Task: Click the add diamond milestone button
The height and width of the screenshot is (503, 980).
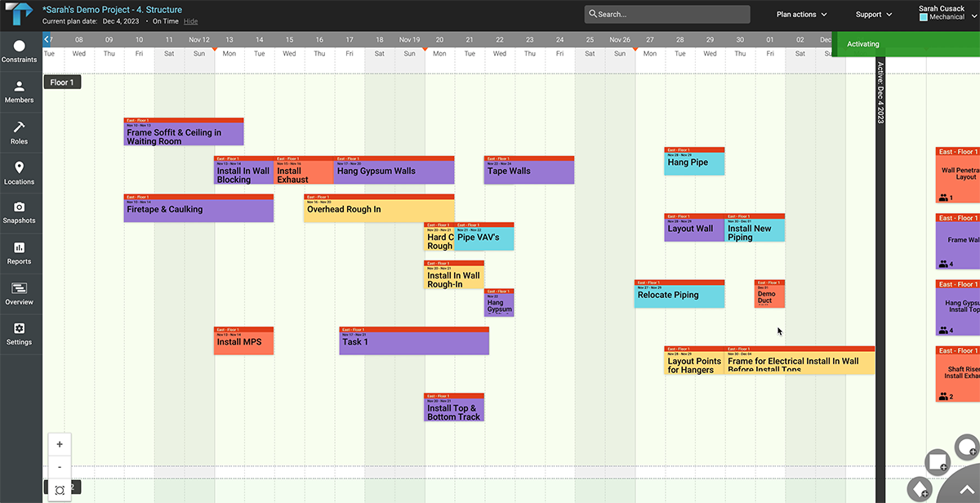Action: (x=920, y=489)
